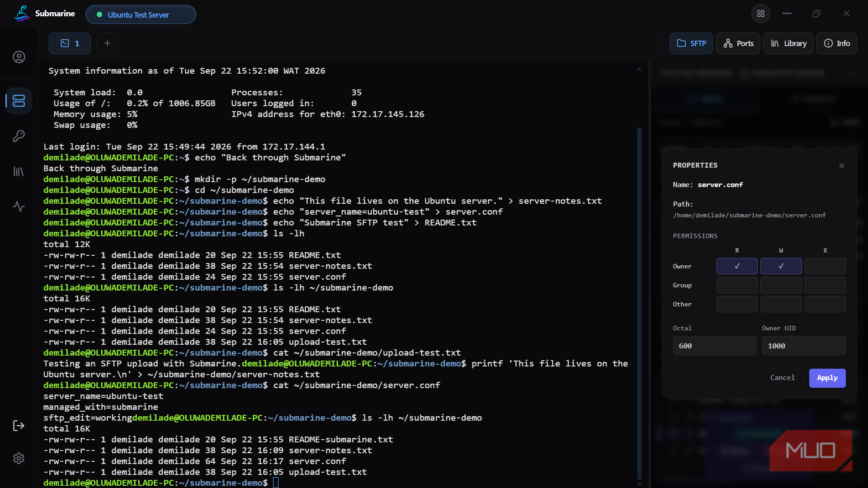868x488 pixels.
Task: Open the settings gear icon in the sidebar
Action: tap(19, 458)
